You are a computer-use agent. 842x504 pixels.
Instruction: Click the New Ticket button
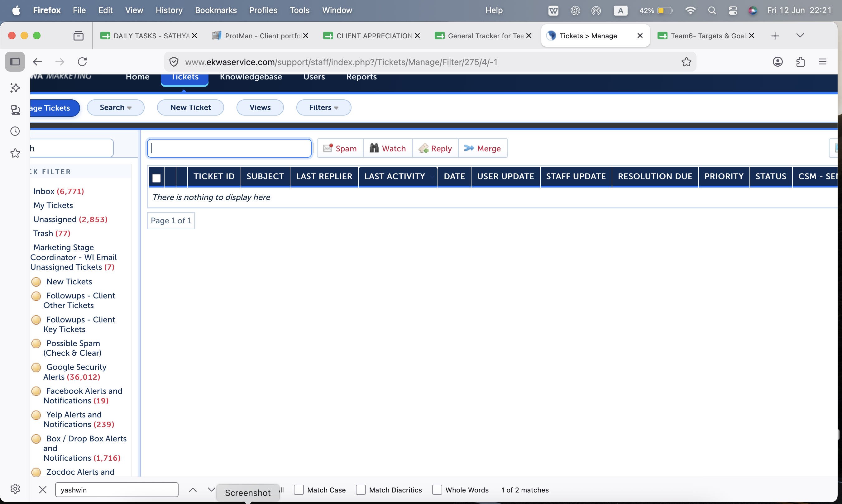point(190,107)
